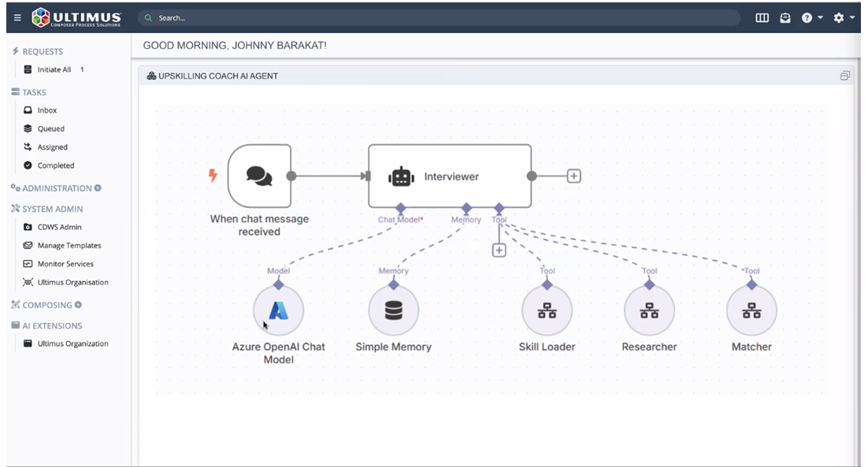Click the Interviewer output connector dot
Screen dimensions: 868x467
coord(532,176)
